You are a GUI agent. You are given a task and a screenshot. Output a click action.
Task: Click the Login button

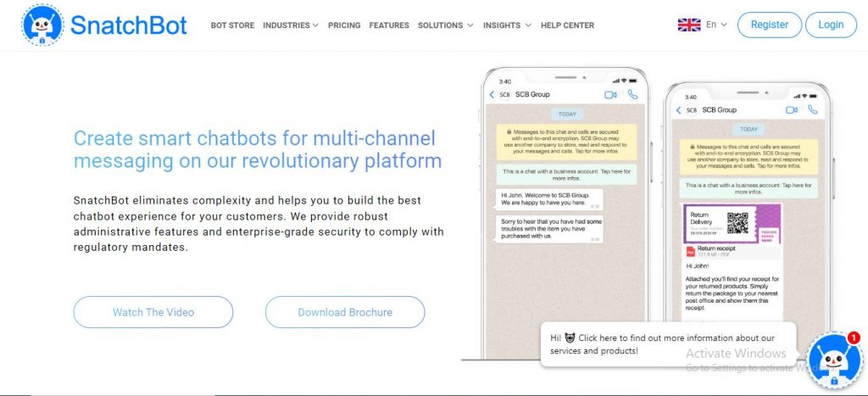(x=831, y=25)
